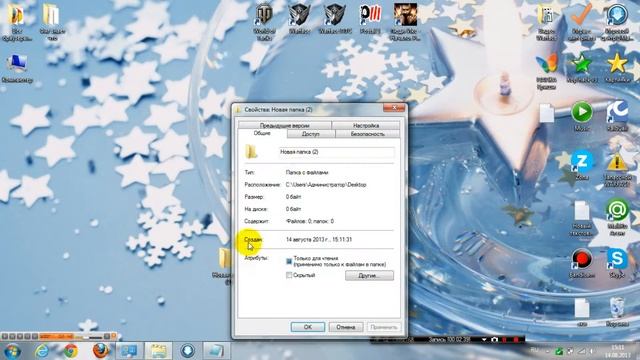Click the camera icon on recording bar
Viewport: 640px width, 360px height.
click(494, 340)
